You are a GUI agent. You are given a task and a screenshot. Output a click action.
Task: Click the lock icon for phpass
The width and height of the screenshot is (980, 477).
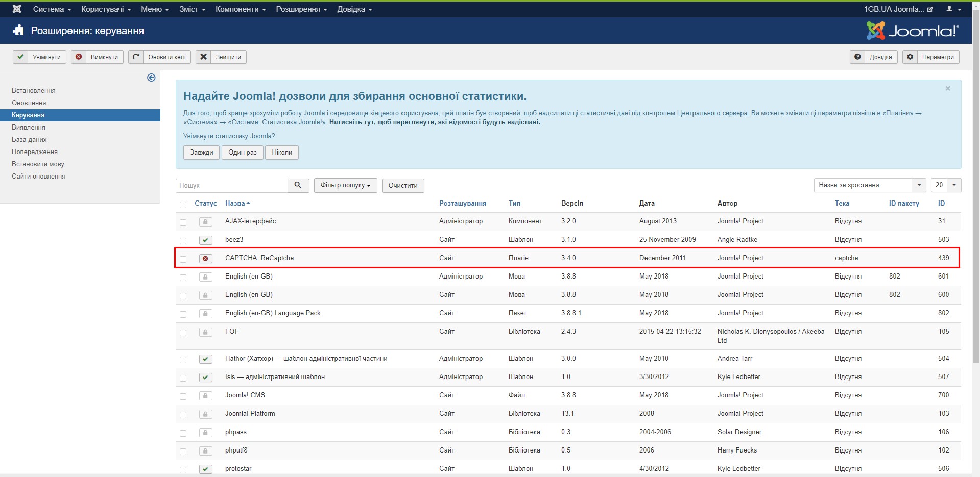(205, 432)
